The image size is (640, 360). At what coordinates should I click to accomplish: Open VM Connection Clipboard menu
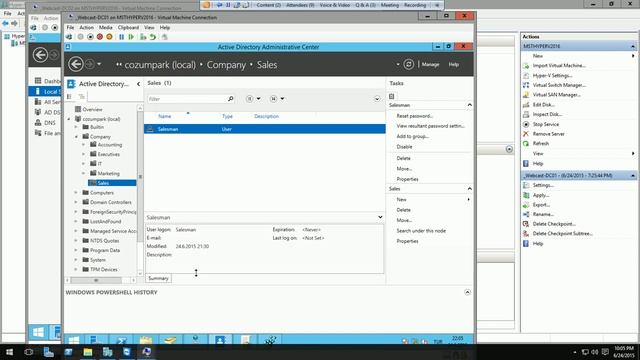tap(128, 27)
